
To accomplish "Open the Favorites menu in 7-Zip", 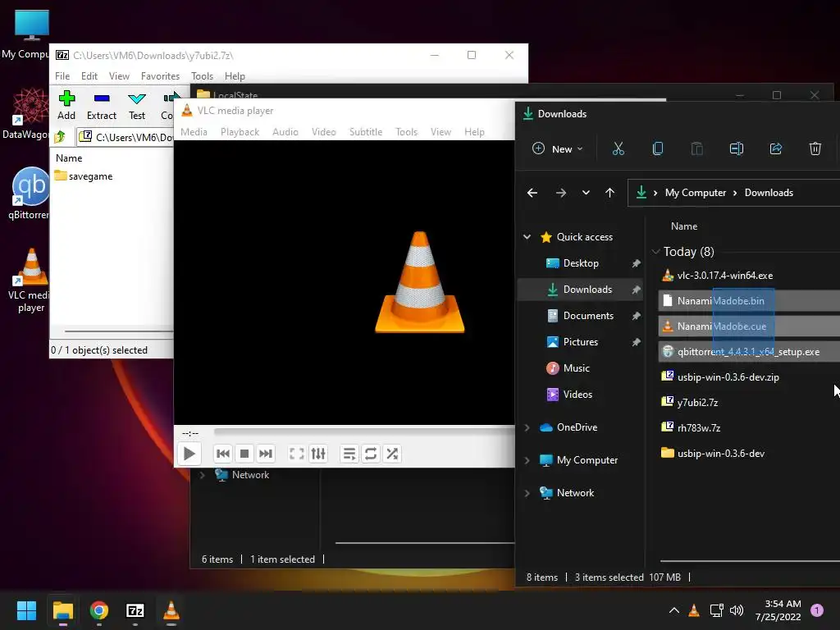I will click(x=160, y=76).
